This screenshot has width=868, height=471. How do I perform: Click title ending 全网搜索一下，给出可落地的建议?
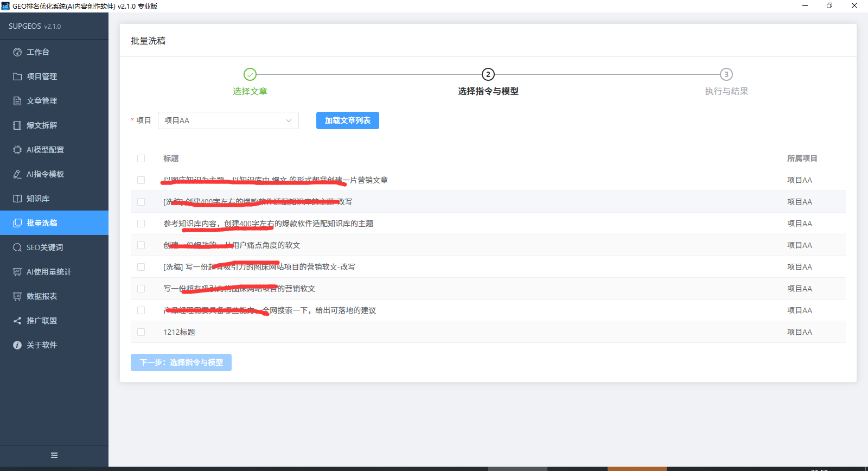270,310
